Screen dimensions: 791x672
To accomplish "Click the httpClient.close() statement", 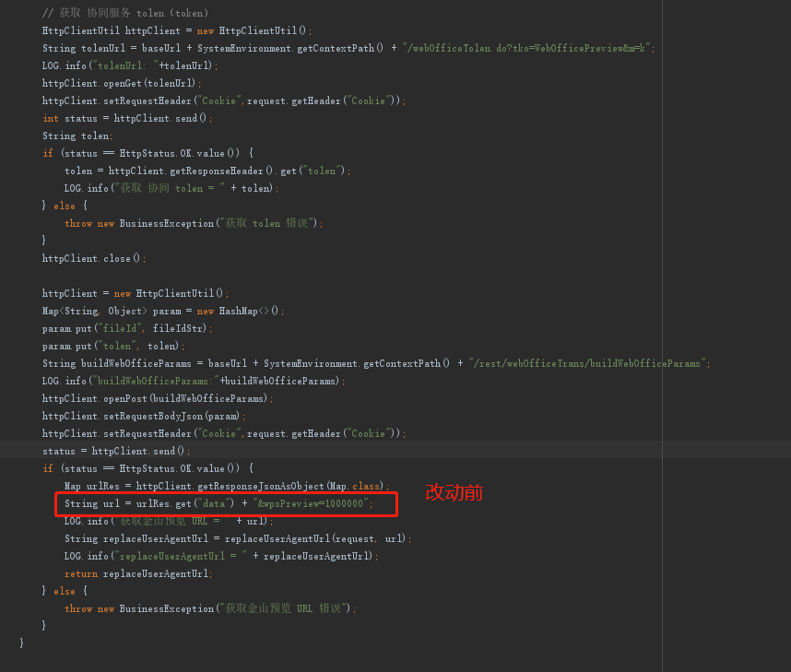I will (x=94, y=258).
